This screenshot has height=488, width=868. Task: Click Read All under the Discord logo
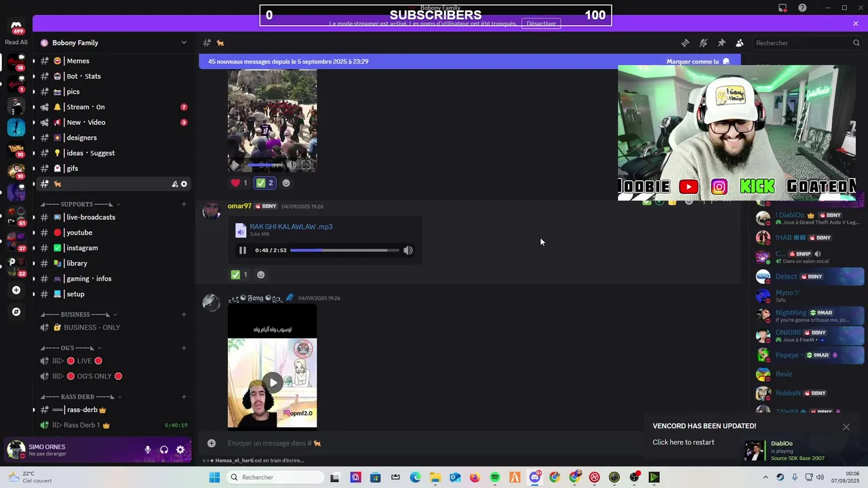click(x=16, y=42)
